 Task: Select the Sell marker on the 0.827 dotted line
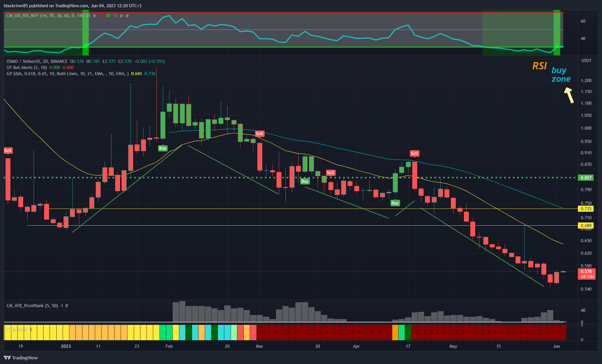(x=331, y=173)
